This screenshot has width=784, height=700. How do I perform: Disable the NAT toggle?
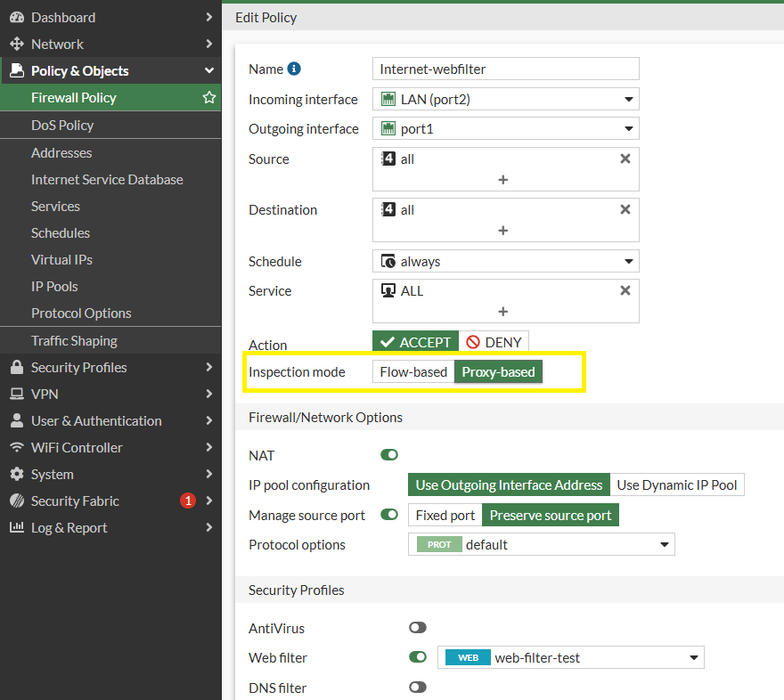389,455
